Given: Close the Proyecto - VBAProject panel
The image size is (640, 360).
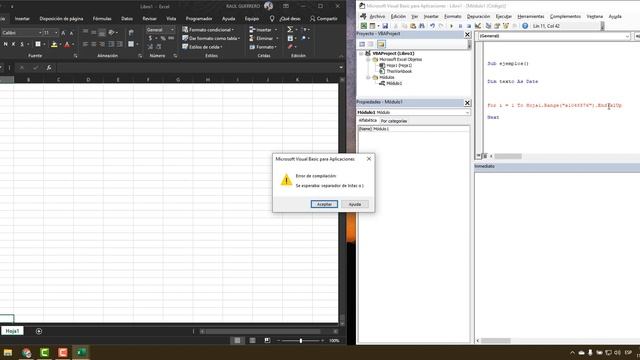Looking at the screenshot, I should [x=467, y=35].
